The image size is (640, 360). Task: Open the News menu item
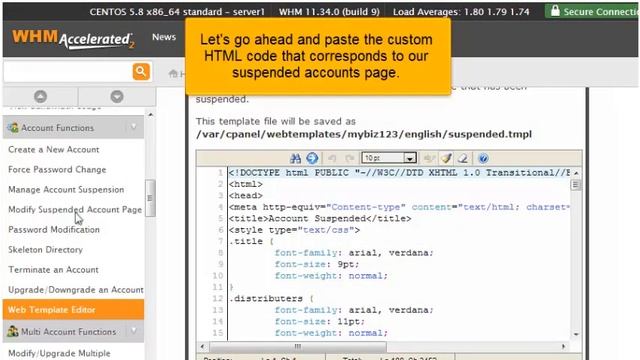(164, 37)
